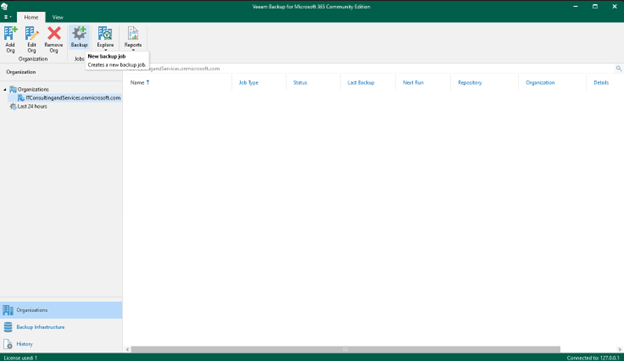Viewport: 624px width, 361px height.
Task: Open the Reports ribbon button
Action: click(133, 39)
